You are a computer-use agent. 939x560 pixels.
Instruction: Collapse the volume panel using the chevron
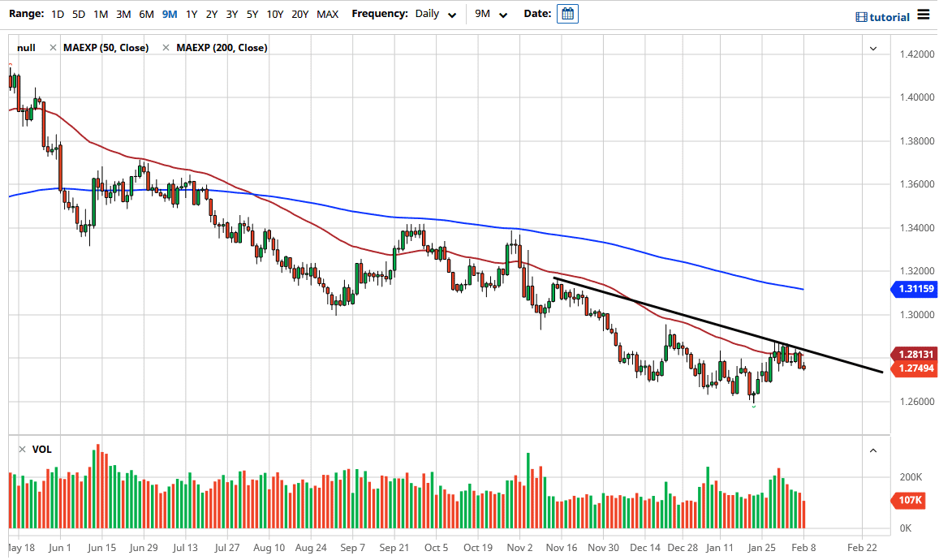[873, 450]
